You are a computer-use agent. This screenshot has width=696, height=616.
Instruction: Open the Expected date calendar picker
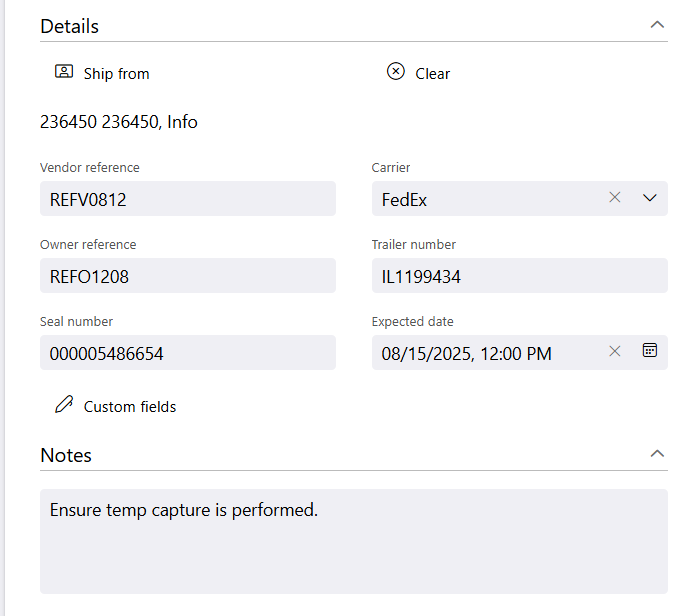click(x=649, y=350)
